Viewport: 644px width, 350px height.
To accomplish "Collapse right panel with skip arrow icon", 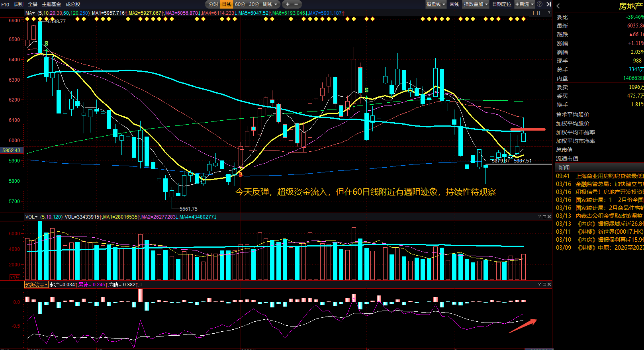I will point(548,4).
